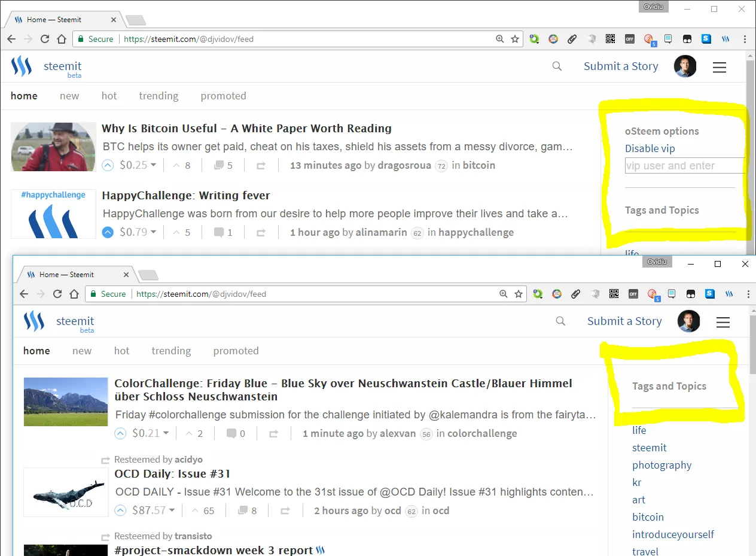The height and width of the screenshot is (556, 756).
Task: Click the steemit logo in the back window
Action: tap(46, 66)
